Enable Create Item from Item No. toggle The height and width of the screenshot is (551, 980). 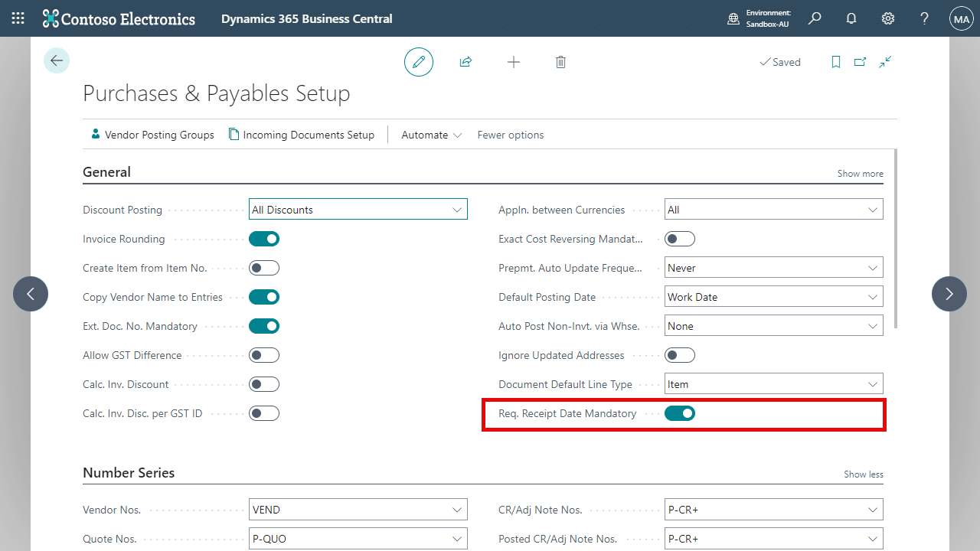coord(264,268)
